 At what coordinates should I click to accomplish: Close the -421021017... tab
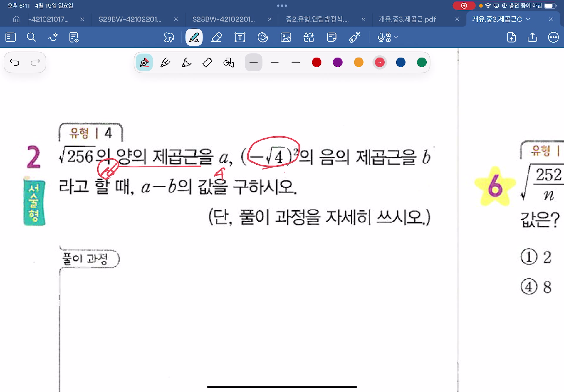(x=83, y=19)
